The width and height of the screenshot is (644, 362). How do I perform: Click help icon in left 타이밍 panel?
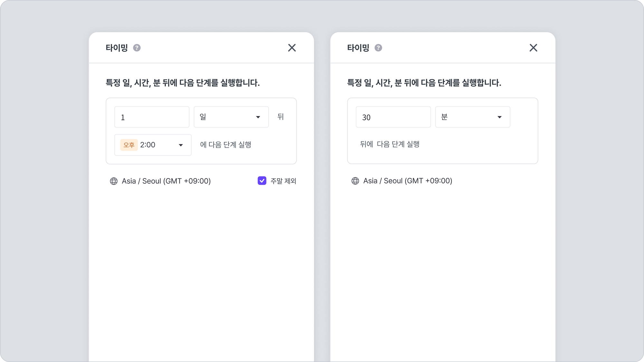(x=137, y=48)
